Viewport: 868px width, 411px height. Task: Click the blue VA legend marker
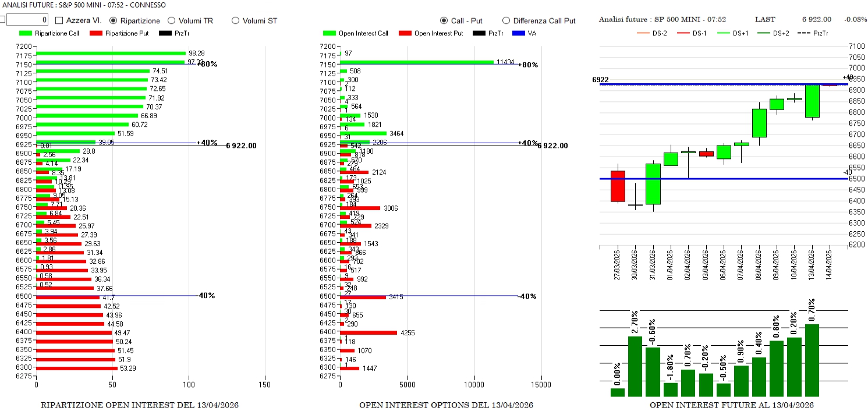point(519,33)
